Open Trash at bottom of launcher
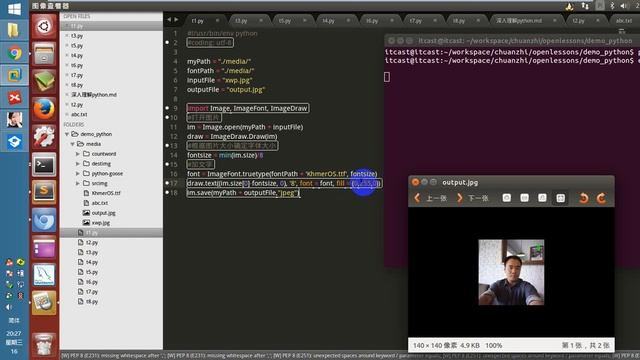Viewport: 640px width, 360px height. coord(44,344)
